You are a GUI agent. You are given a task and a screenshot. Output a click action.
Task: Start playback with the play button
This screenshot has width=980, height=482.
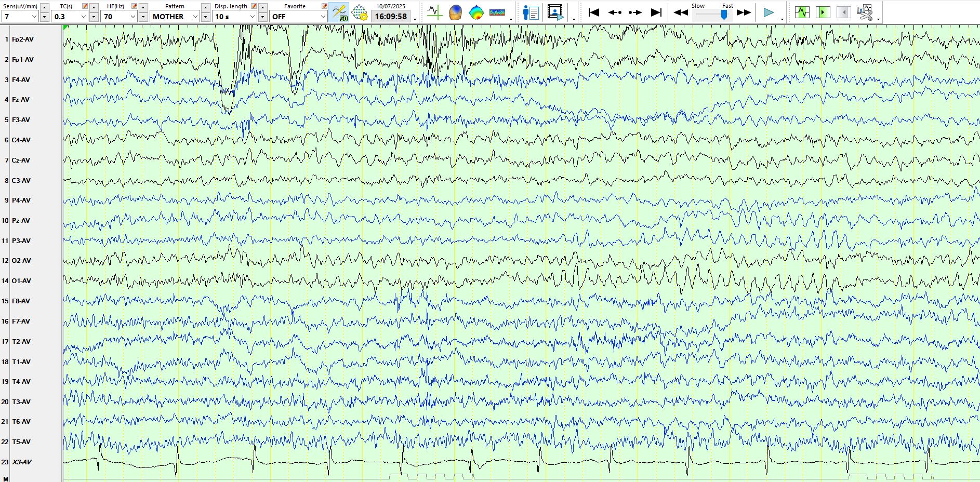tap(769, 12)
